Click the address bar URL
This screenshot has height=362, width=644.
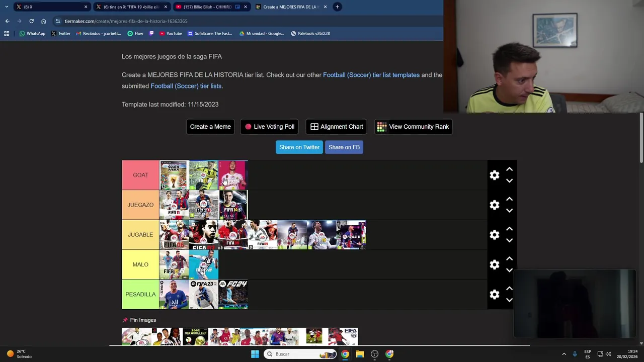coord(126,21)
